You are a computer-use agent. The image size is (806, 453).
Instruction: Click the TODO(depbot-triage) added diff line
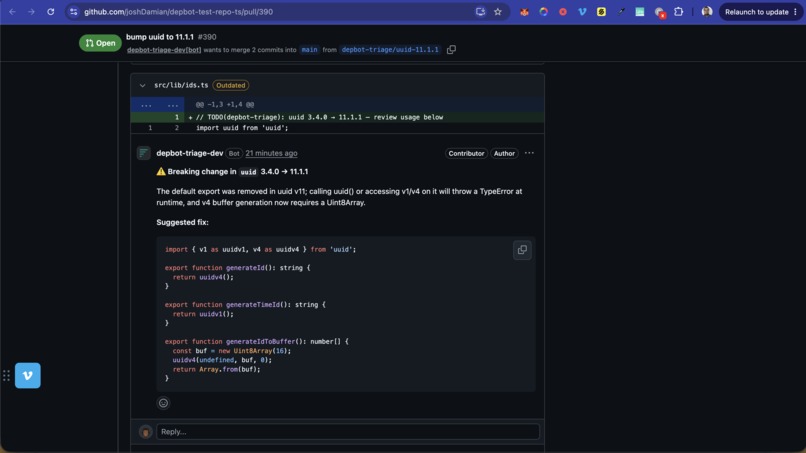(337, 117)
